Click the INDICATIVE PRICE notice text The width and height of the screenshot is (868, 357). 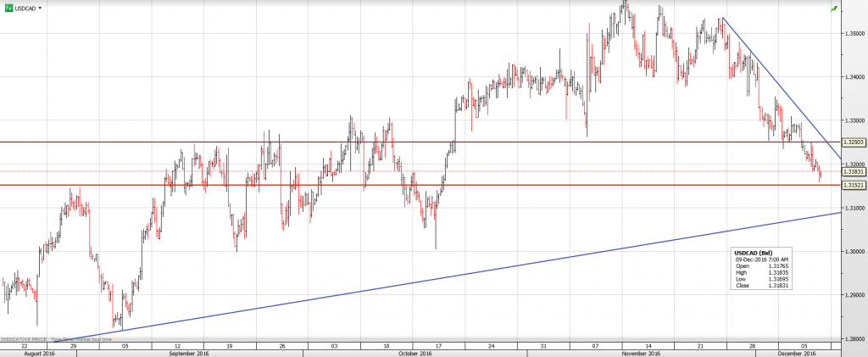click(23, 339)
